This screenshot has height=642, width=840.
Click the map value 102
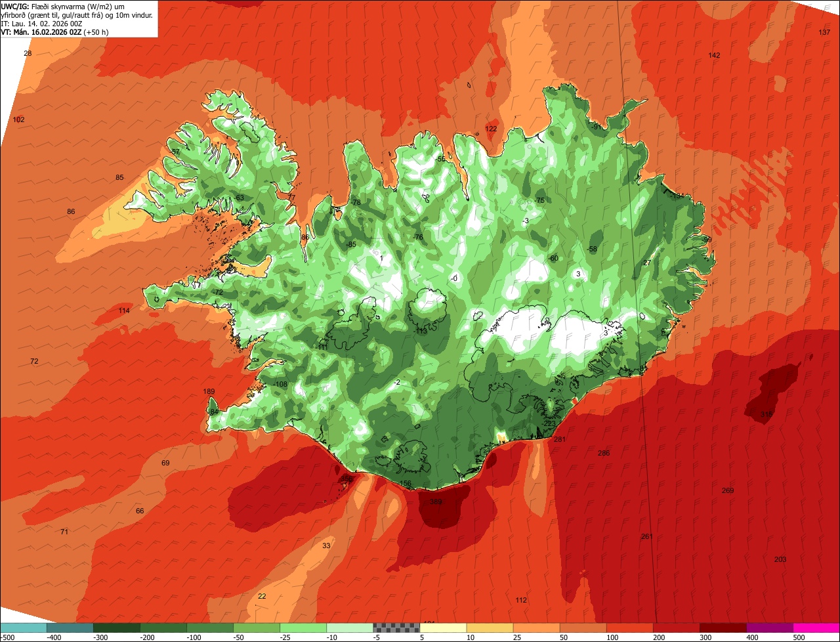coord(18,119)
